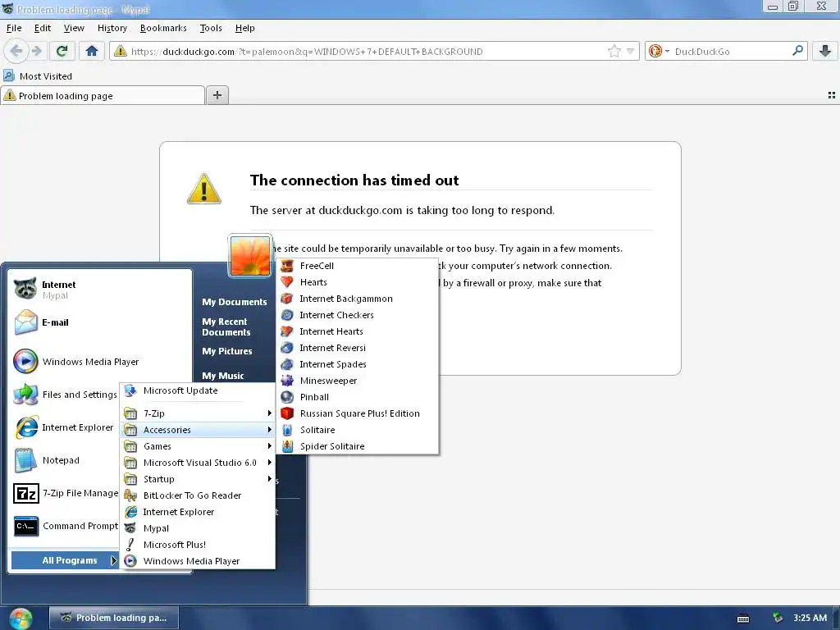Open the View menu

tap(74, 28)
